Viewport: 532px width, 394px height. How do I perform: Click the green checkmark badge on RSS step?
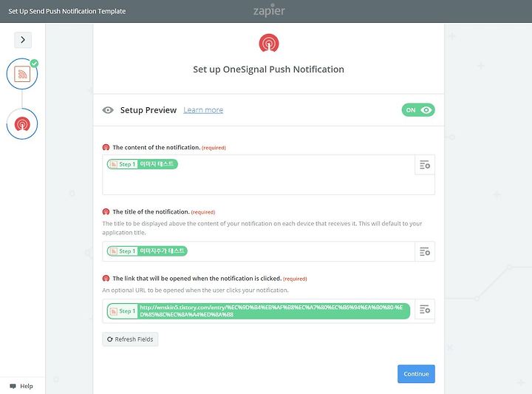tap(34, 64)
